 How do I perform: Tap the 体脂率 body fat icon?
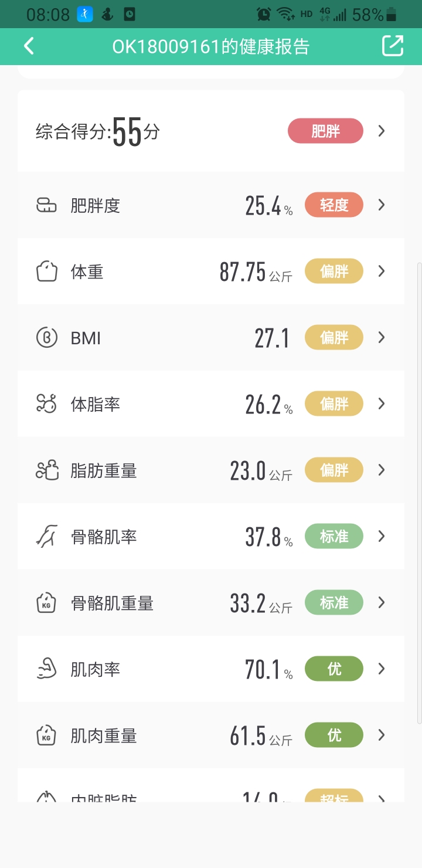47,404
